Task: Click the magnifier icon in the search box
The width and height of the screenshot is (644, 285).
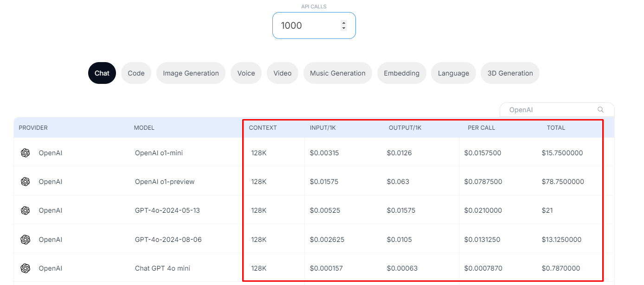Action: 601,110
